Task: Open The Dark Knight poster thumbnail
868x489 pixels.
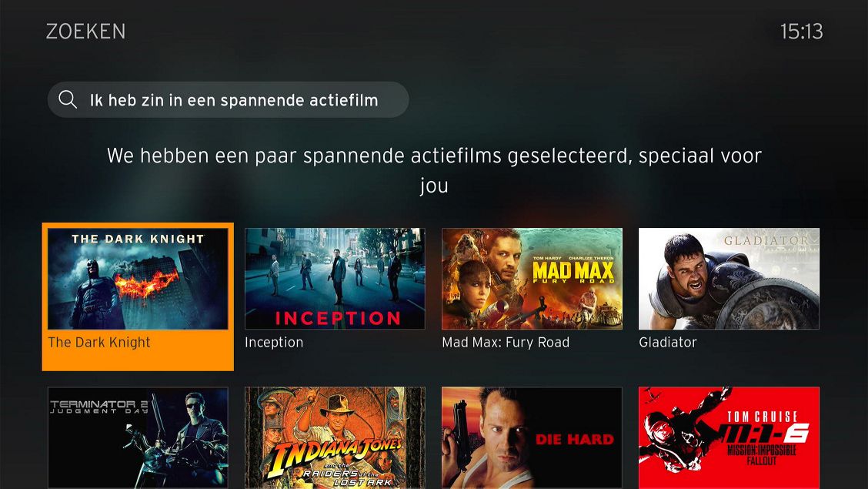Action: coord(138,279)
